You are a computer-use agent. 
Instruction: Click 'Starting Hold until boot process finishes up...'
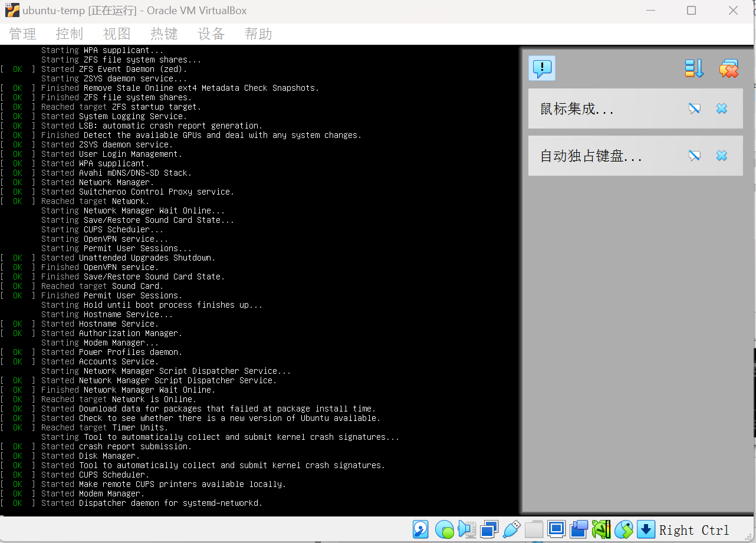point(152,305)
